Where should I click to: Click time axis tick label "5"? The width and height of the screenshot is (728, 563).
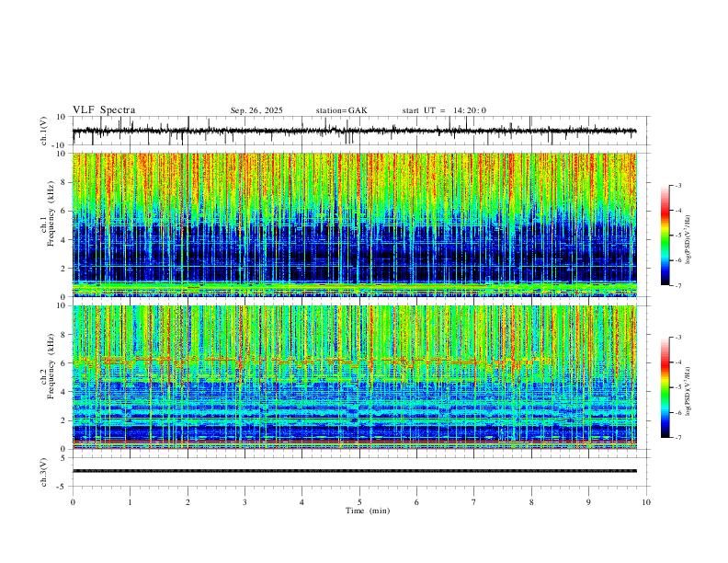pos(359,502)
